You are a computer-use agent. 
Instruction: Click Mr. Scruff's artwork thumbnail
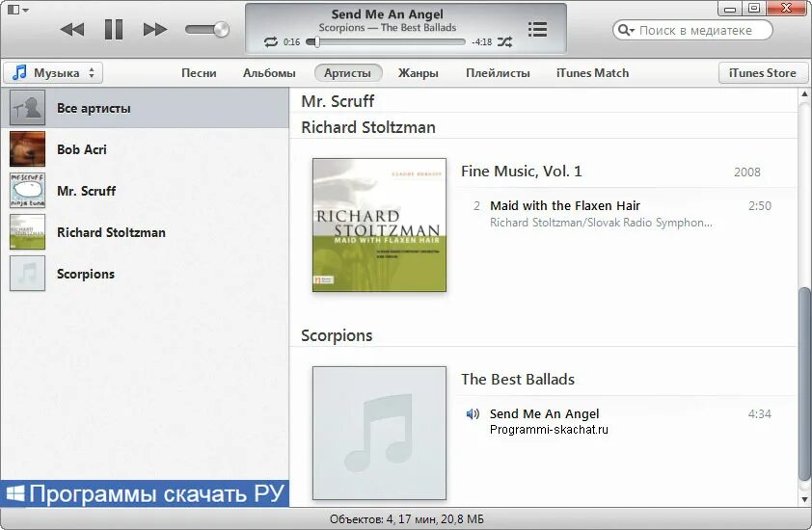pos(27,191)
